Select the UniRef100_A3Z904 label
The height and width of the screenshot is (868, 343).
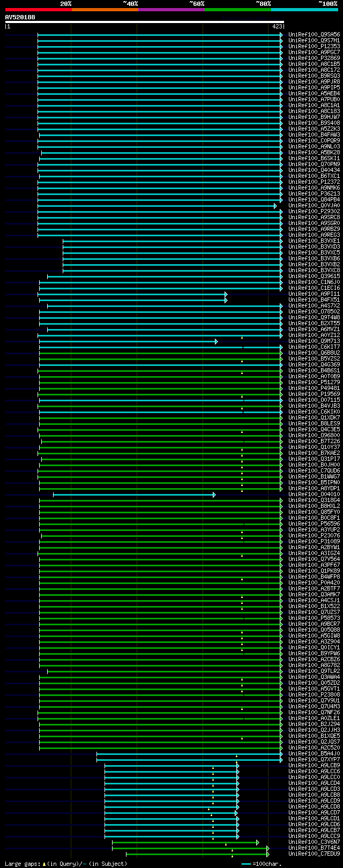pos(314,642)
